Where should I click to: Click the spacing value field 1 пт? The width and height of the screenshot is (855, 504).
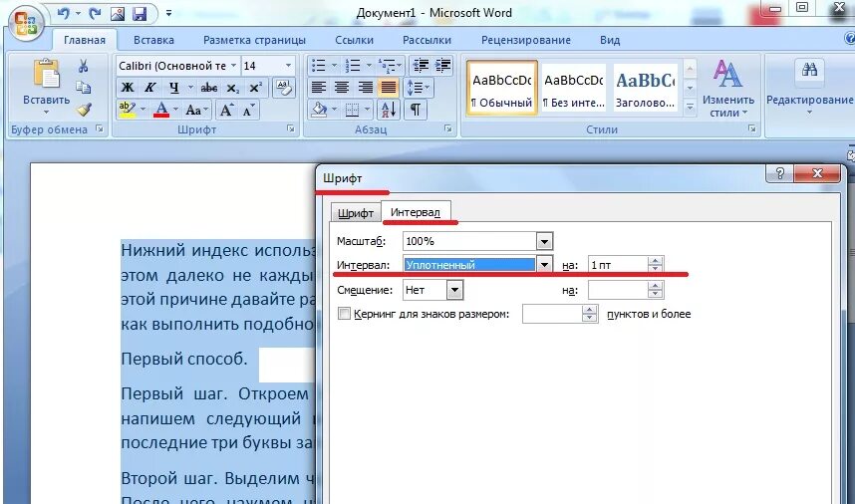click(x=618, y=265)
